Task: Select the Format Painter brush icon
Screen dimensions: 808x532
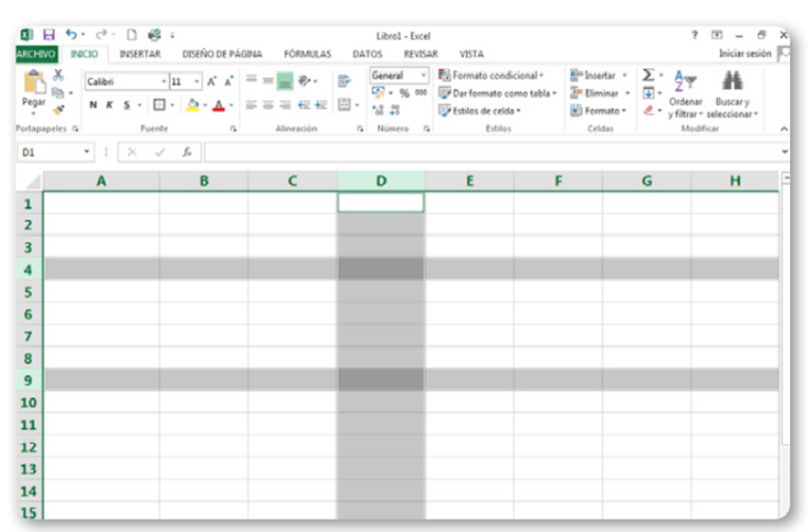Action: (x=58, y=110)
